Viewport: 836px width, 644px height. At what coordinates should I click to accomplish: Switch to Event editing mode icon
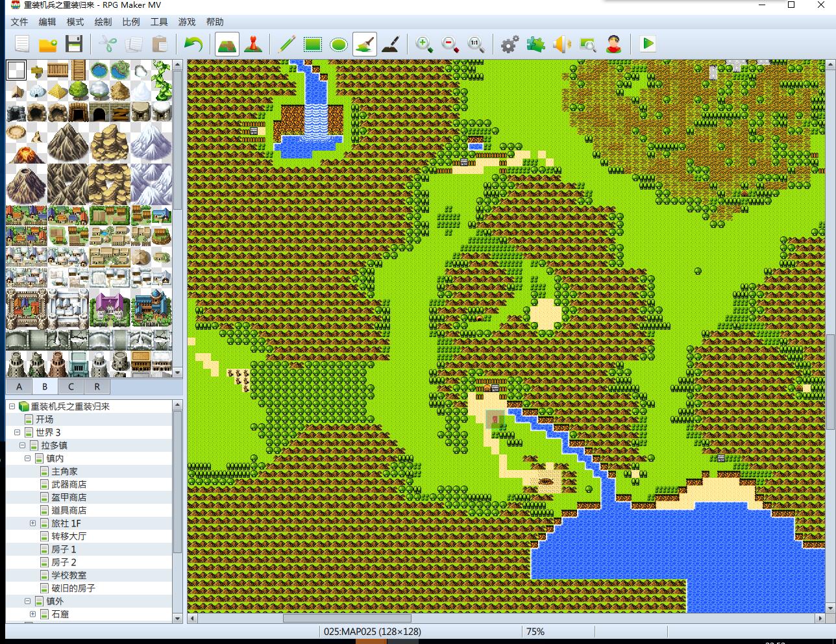(253, 44)
